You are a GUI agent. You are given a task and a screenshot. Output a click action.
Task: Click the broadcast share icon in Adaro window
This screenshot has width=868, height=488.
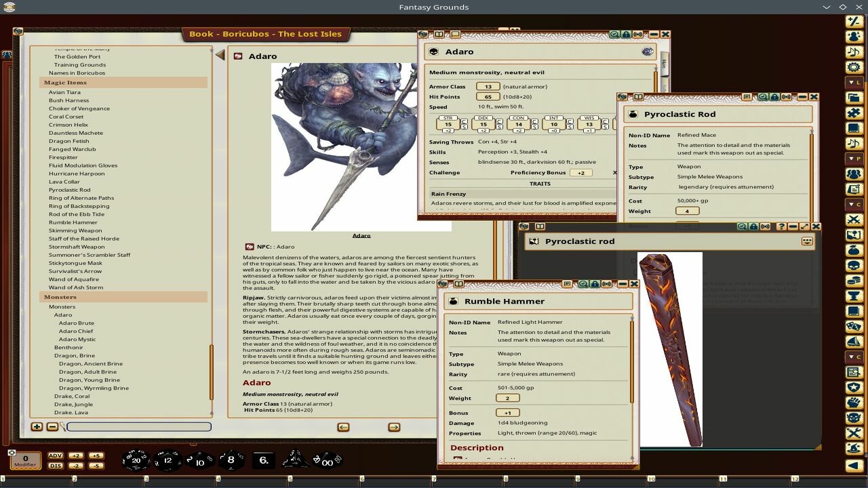(x=638, y=35)
